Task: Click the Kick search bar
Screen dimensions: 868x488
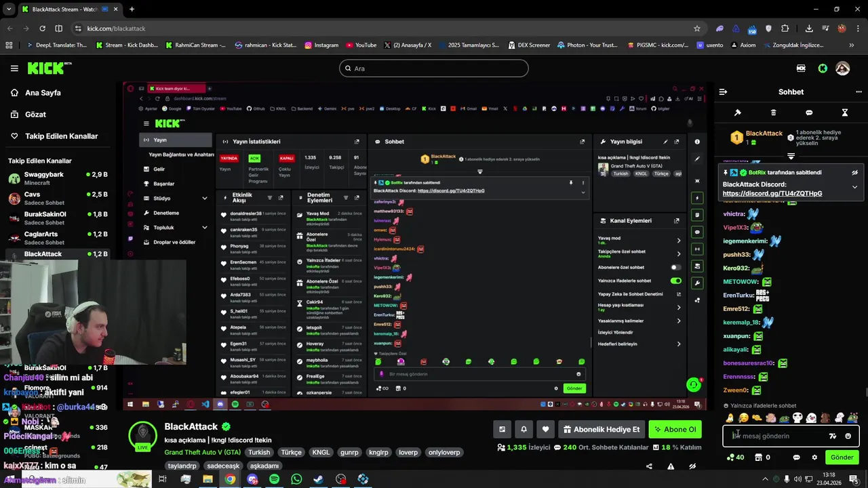Action: click(x=434, y=68)
